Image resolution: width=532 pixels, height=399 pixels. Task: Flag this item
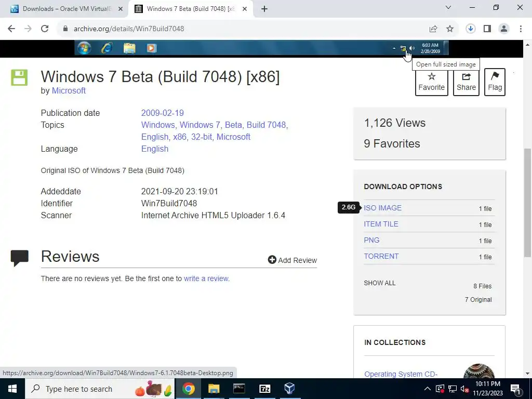(x=495, y=82)
